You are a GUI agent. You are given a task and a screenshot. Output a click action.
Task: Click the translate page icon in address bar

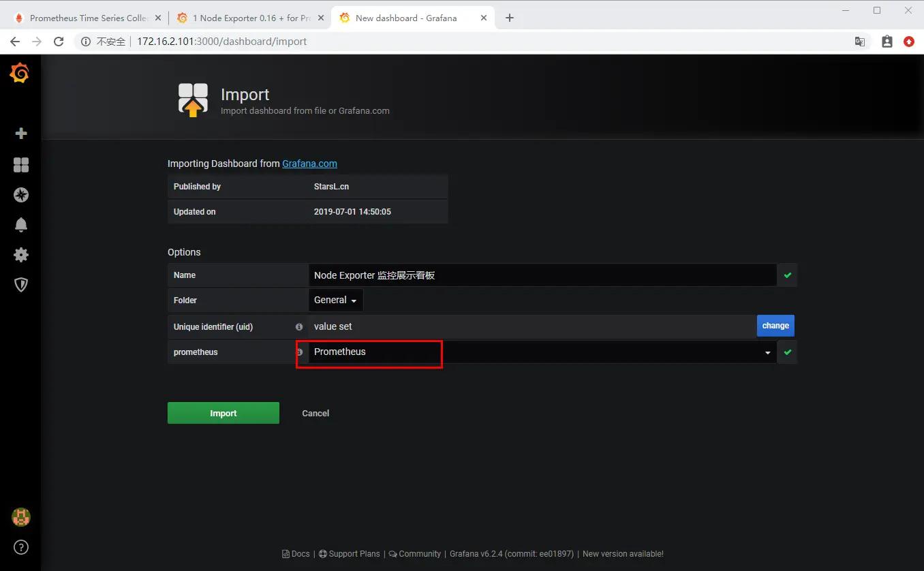[x=860, y=42]
